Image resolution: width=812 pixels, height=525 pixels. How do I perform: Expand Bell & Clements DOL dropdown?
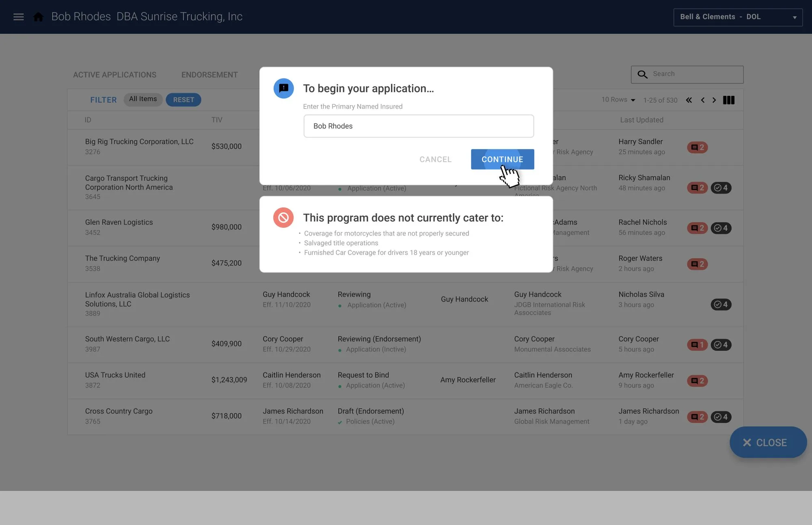[738, 17]
